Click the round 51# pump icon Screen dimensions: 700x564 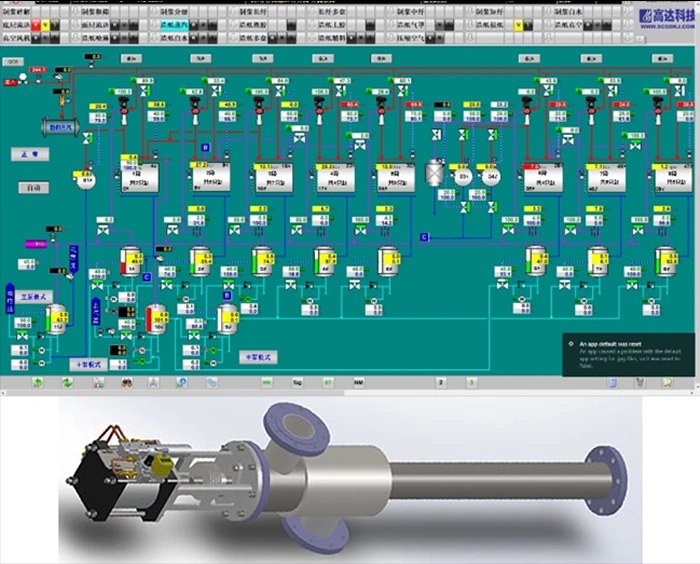[86, 178]
